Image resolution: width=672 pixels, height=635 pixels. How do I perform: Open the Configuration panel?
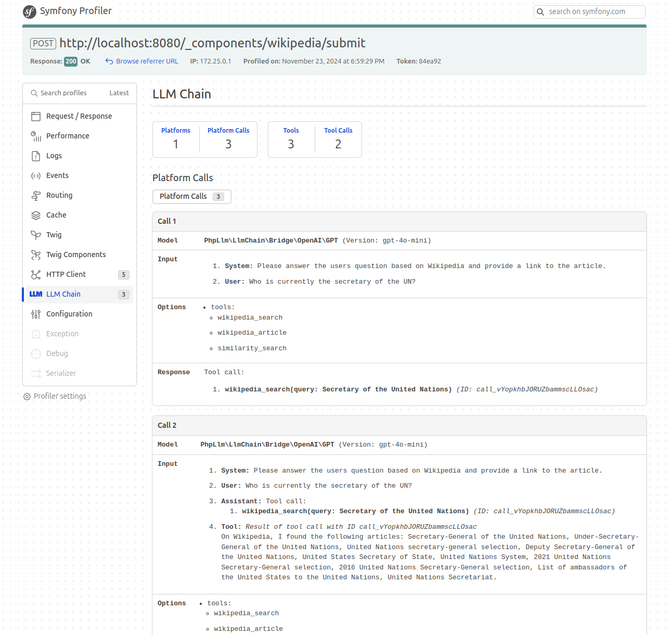[69, 314]
